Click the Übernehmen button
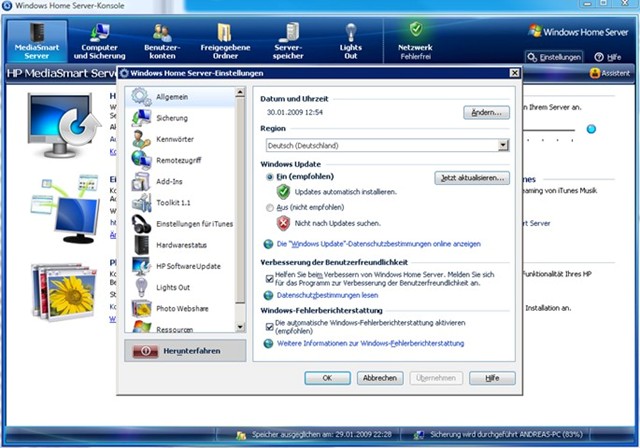This screenshot has height=448, width=640. coord(436,378)
